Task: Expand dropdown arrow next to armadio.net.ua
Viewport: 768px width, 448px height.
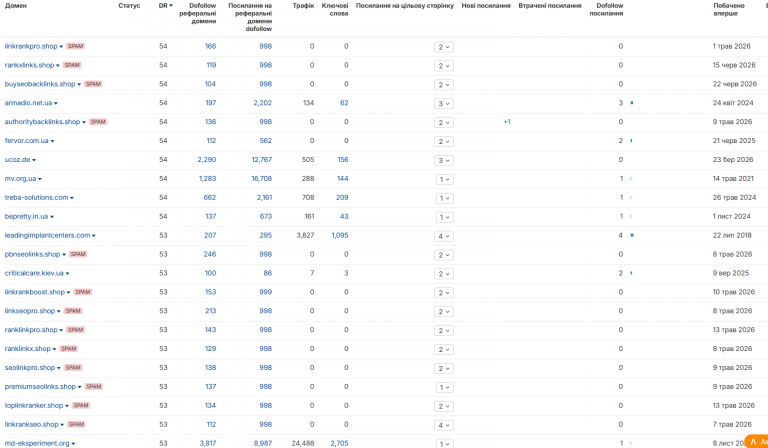Action: (56, 103)
